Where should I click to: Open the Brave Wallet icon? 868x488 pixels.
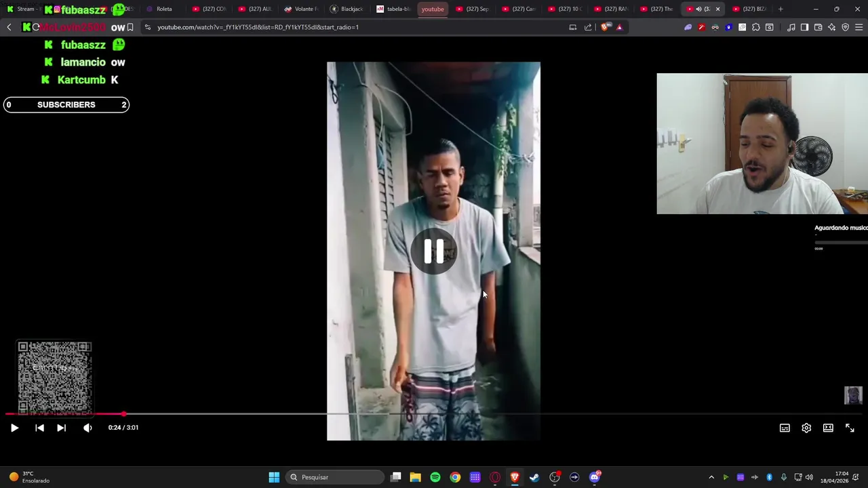coord(818,27)
